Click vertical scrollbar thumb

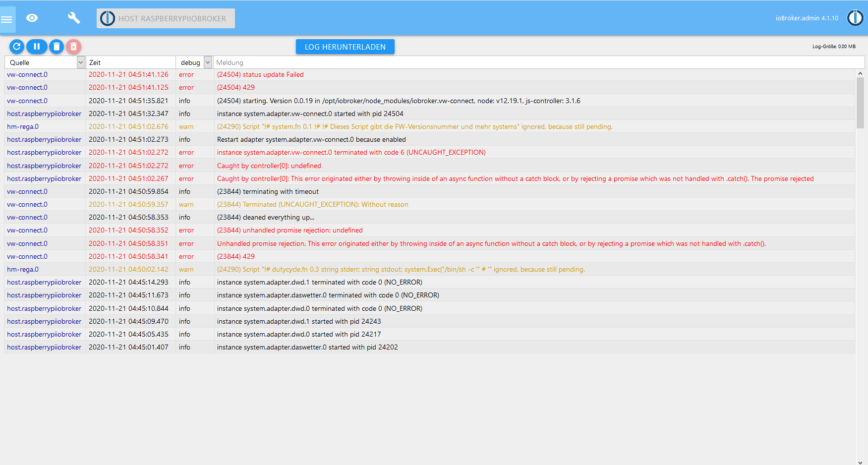pyautogui.click(x=860, y=103)
